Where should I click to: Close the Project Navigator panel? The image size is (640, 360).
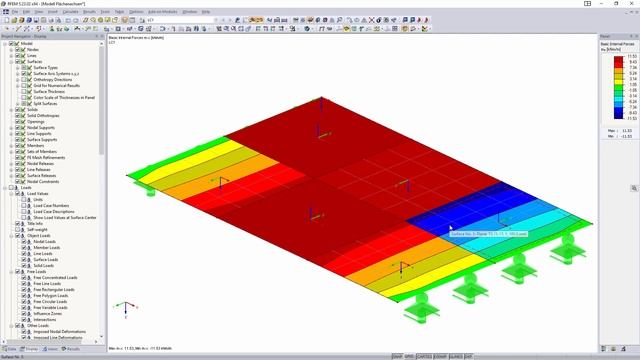[102, 36]
